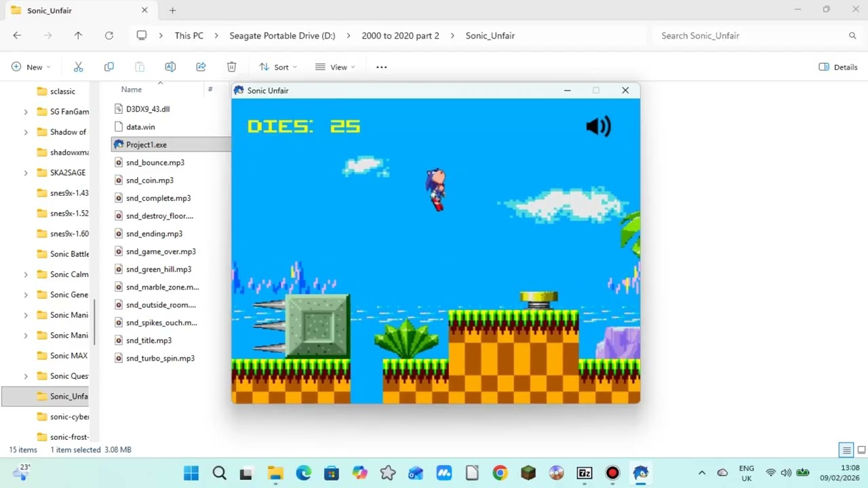
Task: Click the search magnifier icon in search box
Action: pos(852,35)
